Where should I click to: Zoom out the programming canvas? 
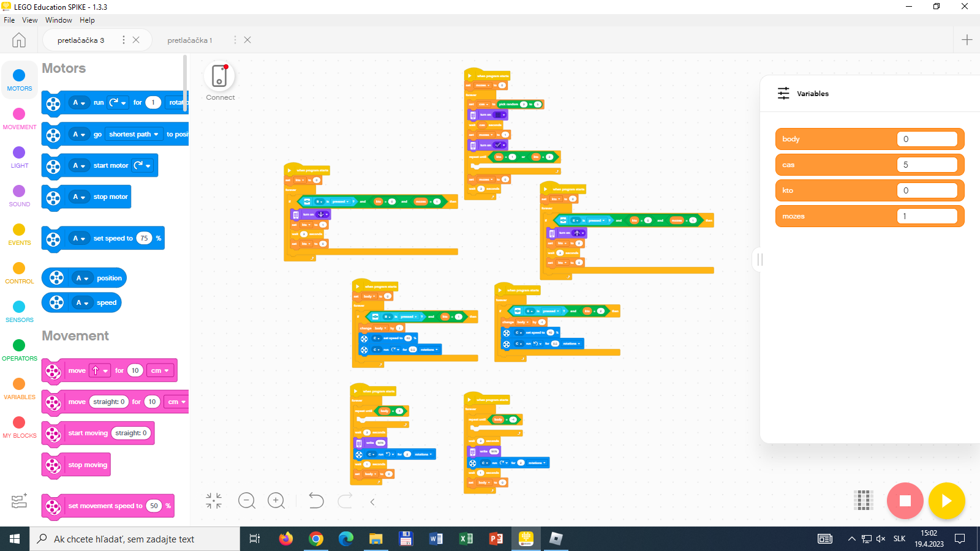coord(247,501)
